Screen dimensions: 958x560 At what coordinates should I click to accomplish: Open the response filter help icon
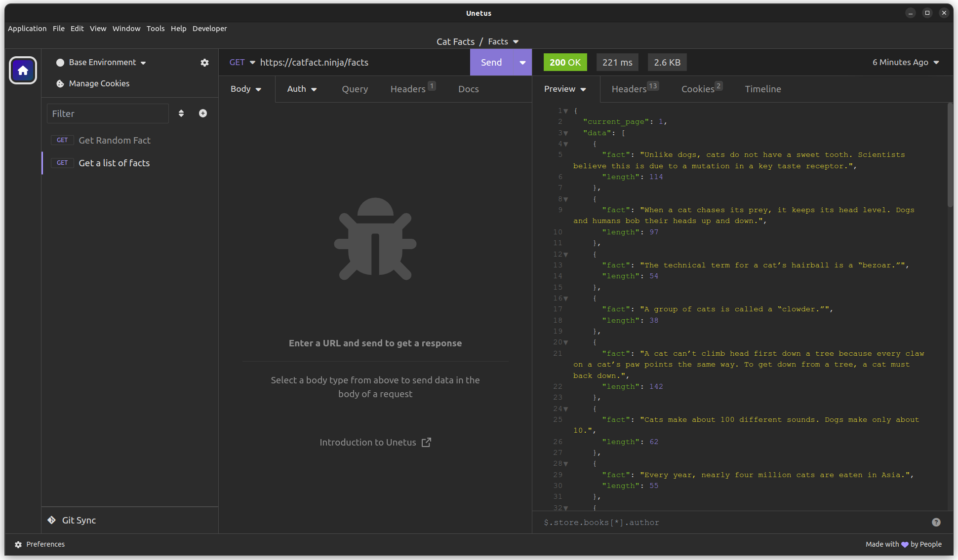936,522
